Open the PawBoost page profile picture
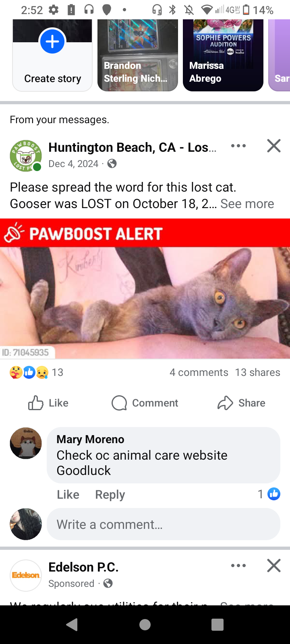290x644 pixels. (x=25, y=156)
